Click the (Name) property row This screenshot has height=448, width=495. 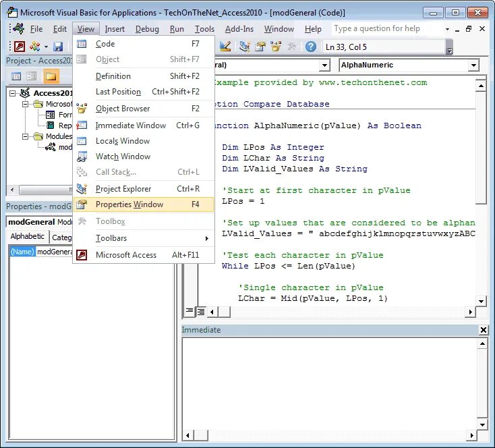click(41, 252)
